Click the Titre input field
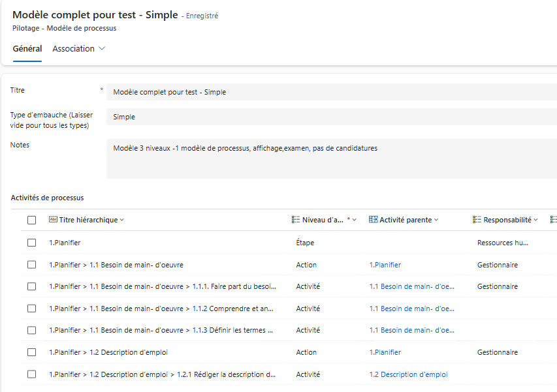The image size is (557, 392). click(x=326, y=92)
